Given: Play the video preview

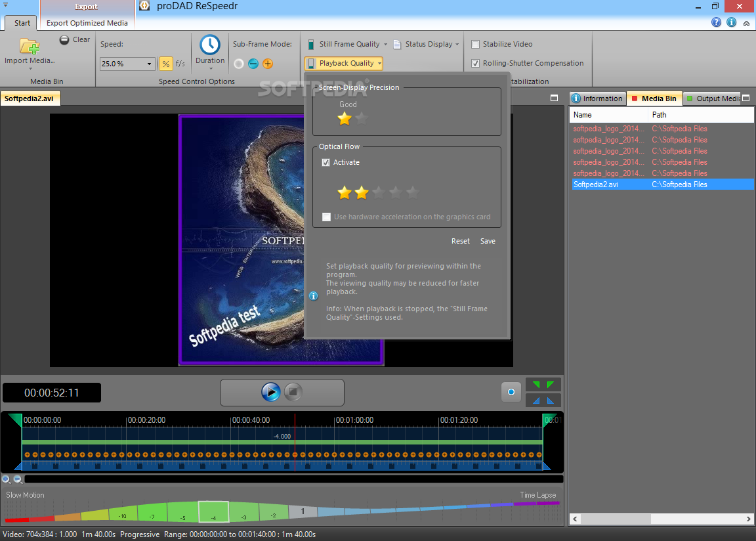Looking at the screenshot, I should pyautogui.click(x=271, y=392).
